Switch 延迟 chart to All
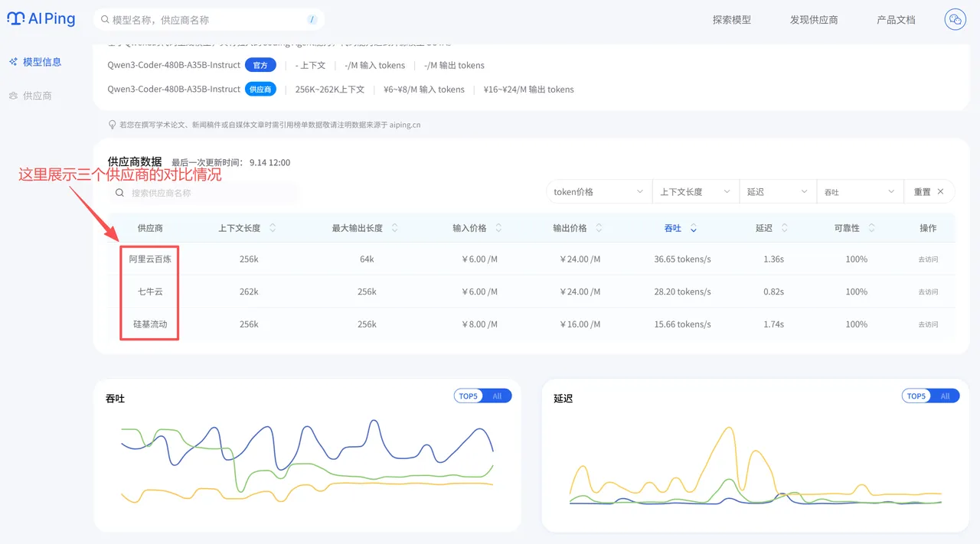 (x=945, y=396)
